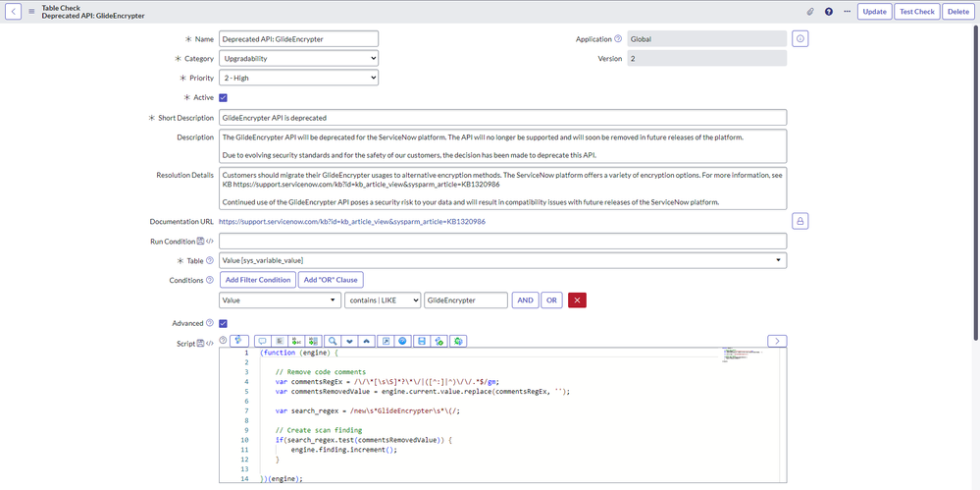Click script line 7 with search_regex definition
The height and width of the screenshot is (490, 980).
[368, 410]
